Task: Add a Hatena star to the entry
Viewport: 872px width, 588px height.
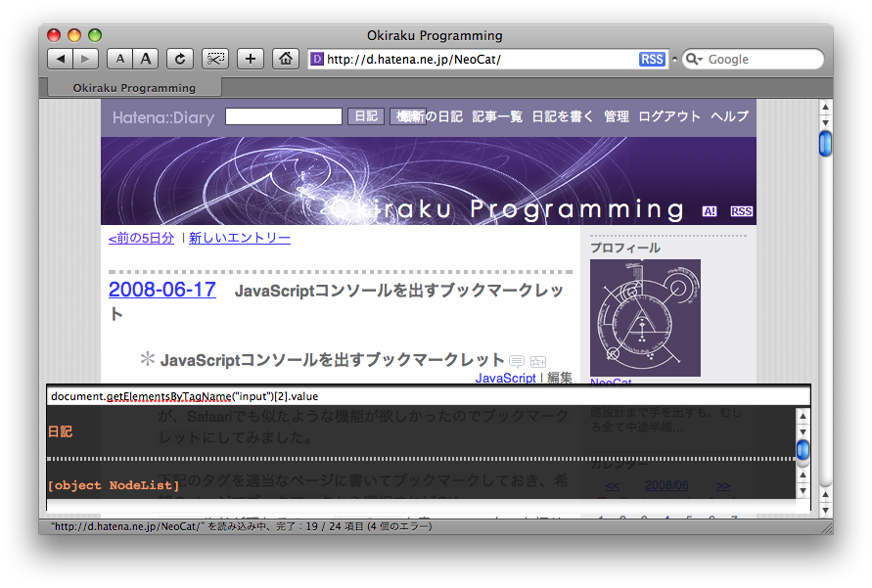Action: pos(538,361)
